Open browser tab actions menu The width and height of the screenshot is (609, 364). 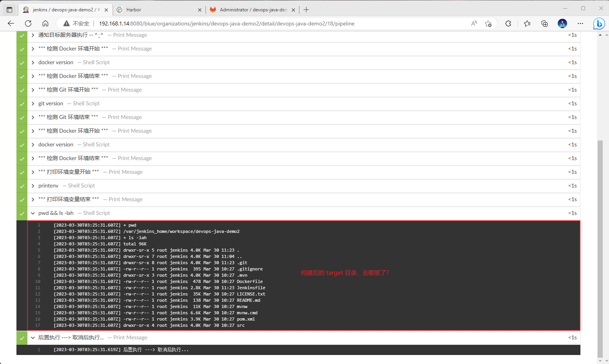(9, 10)
